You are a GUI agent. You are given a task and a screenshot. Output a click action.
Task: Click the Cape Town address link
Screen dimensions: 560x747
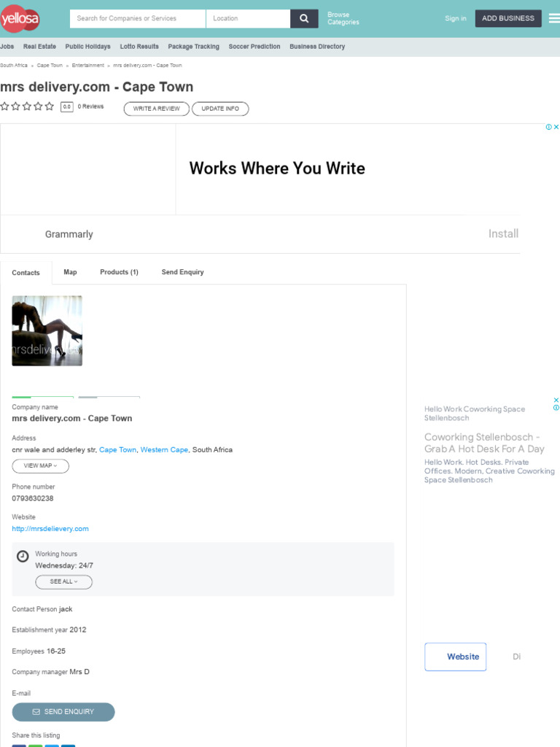coord(117,449)
